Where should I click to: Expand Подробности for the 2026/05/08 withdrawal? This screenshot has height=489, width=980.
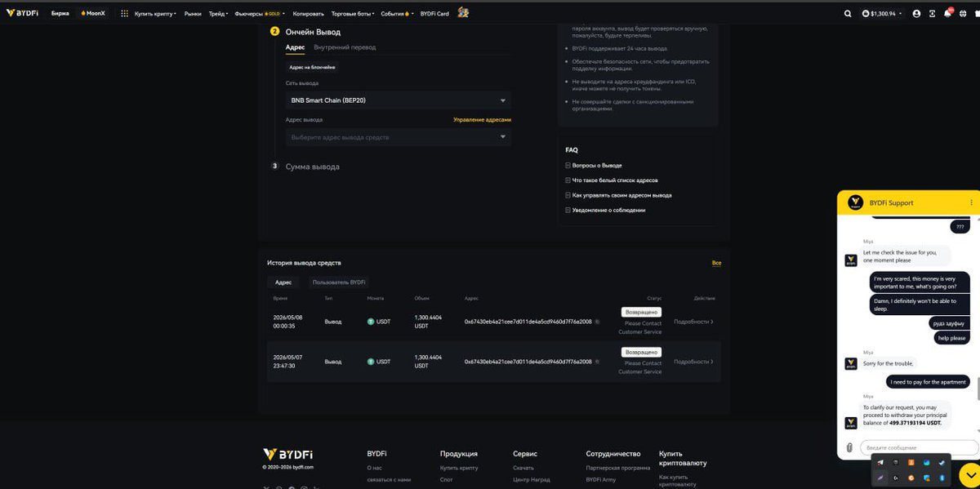693,322
